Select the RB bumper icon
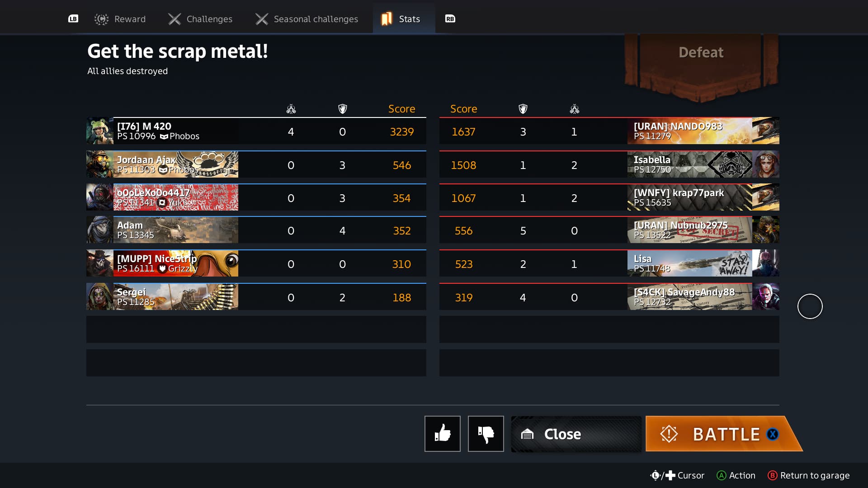Viewport: 868px width, 488px height. (450, 19)
